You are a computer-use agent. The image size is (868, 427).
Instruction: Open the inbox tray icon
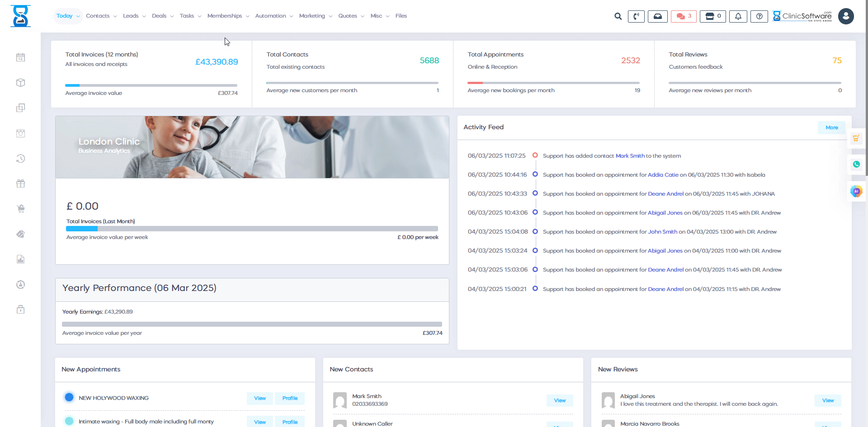(658, 16)
